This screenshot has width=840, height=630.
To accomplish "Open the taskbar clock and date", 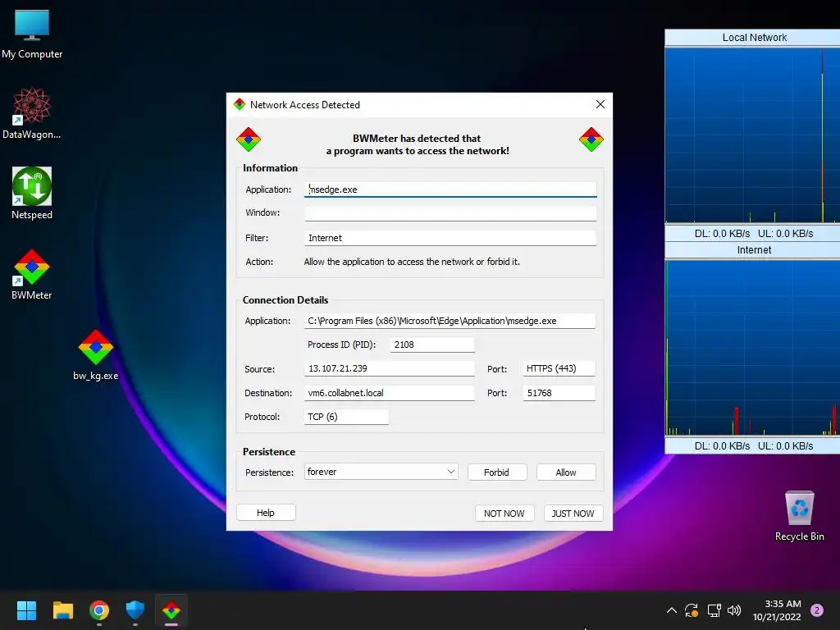I will click(778, 610).
